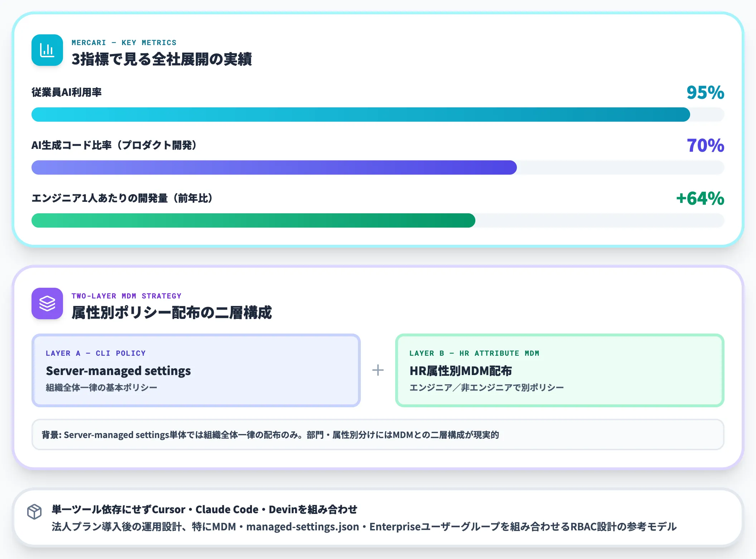Click the heading 3指標で見る全社展開の実績

pyautogui.click(x=162, y=59)
